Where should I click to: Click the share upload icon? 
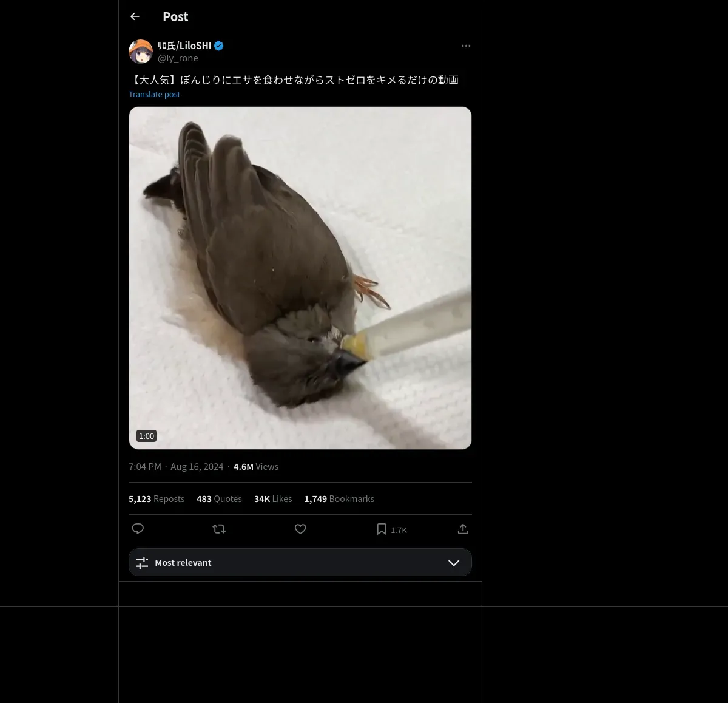click(x=463, y=529)
